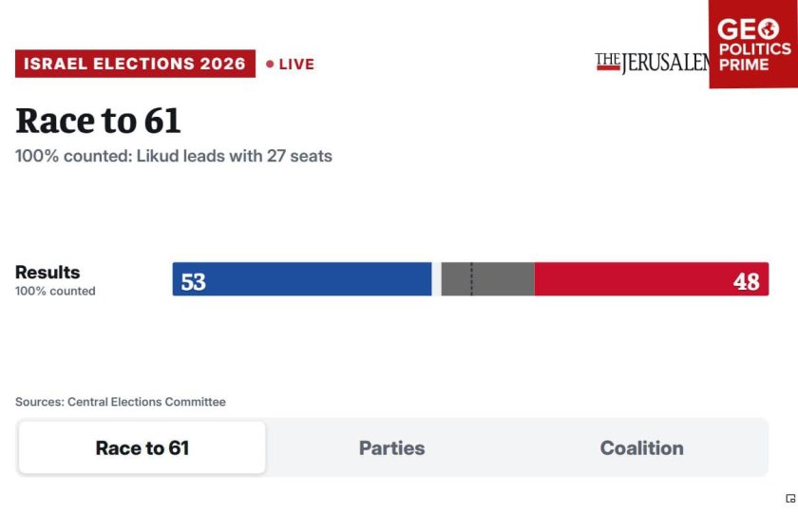
Task: Click the Race to 61 headline
Action: [x=98, y=121]
